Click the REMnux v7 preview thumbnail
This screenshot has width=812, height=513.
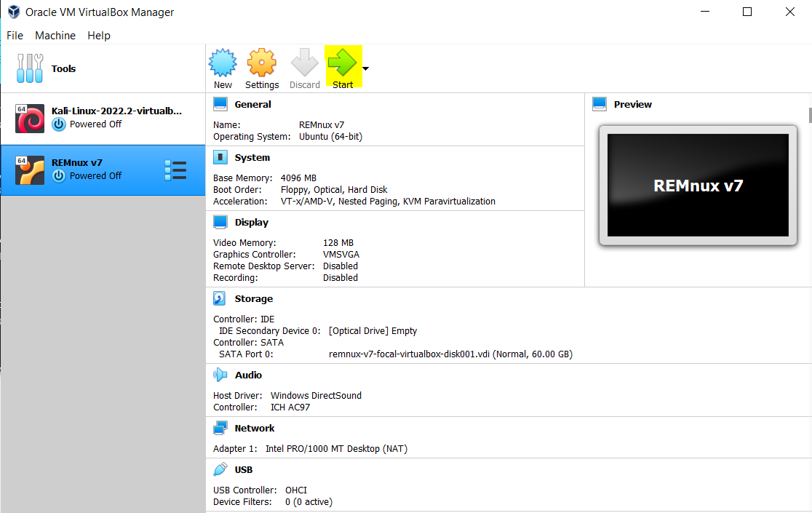coord(697,186)
